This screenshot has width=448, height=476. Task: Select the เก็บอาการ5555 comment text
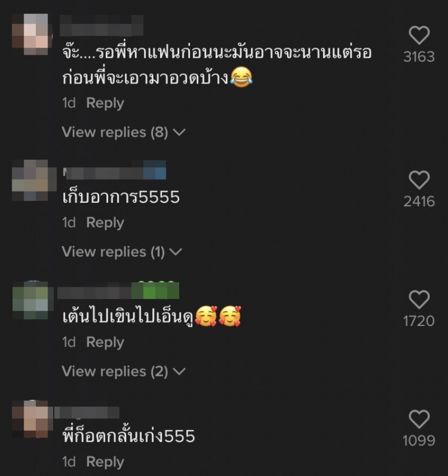(x=121, y=197)
